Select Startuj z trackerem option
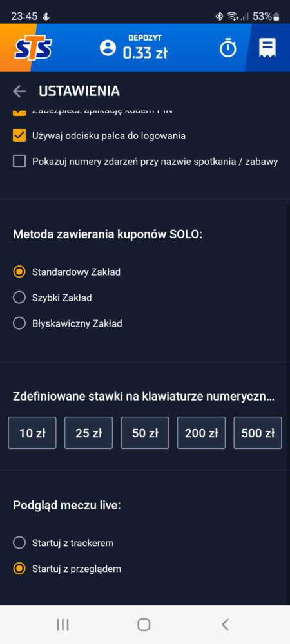The height and width of the screenshot is (644, 290). coord(19,543)
